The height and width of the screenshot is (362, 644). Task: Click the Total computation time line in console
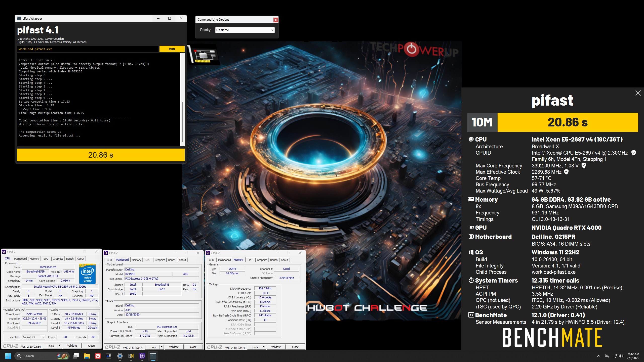64,120
